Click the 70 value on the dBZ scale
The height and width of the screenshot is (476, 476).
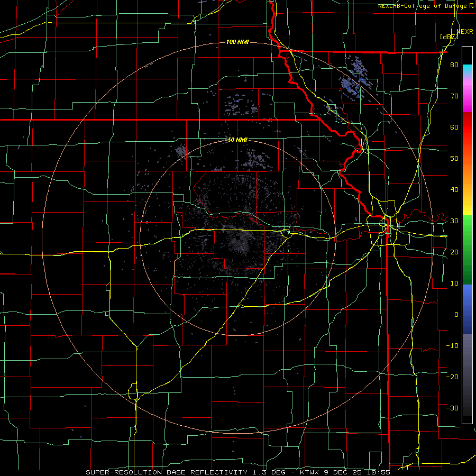(x=454, y=96)
